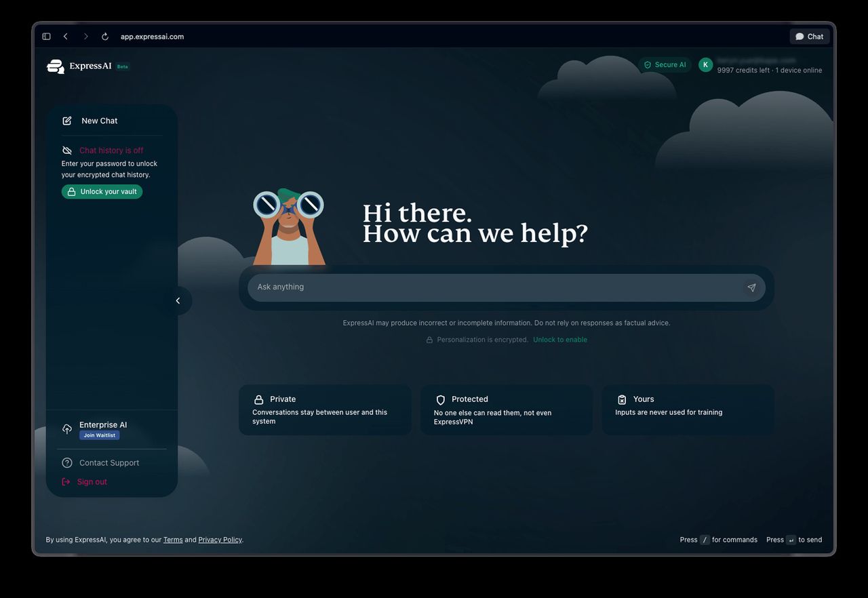
Task: Toggle the browser sidebar panel icon
Action: coord(46,37)
